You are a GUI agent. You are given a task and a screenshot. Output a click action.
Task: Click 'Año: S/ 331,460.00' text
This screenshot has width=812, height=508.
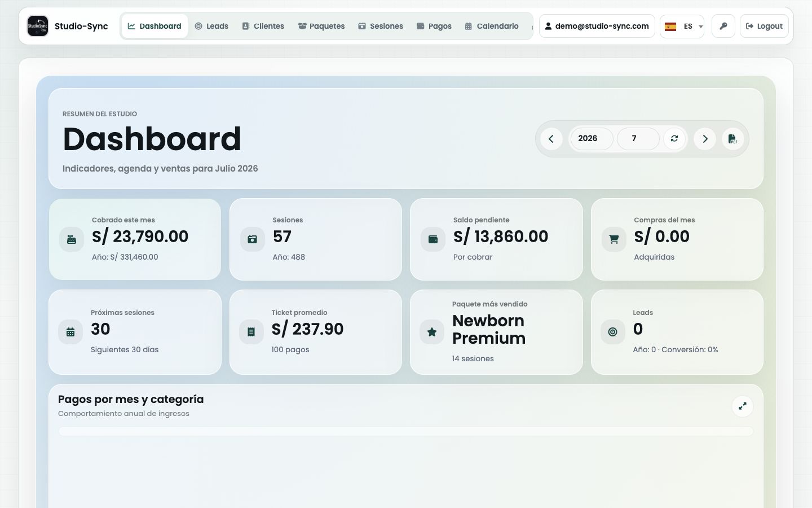point(125,257)
